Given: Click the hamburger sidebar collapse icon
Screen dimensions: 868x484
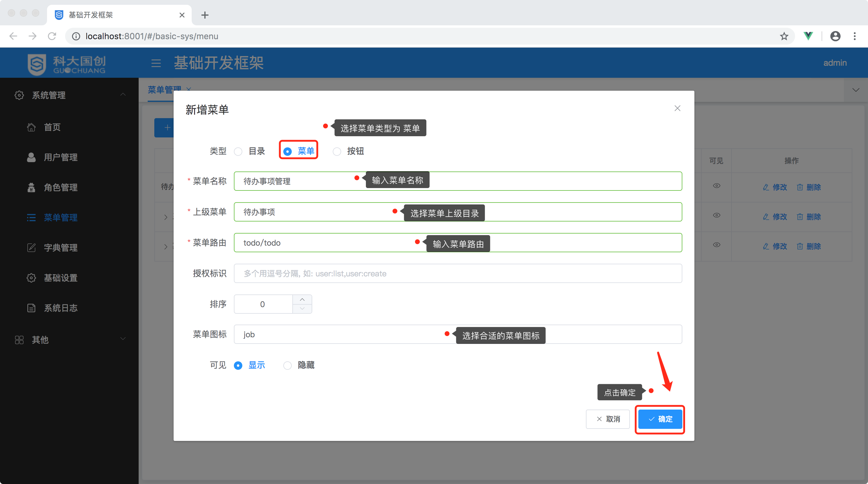Looking at the screenshot, I should [x=156, y=63].
